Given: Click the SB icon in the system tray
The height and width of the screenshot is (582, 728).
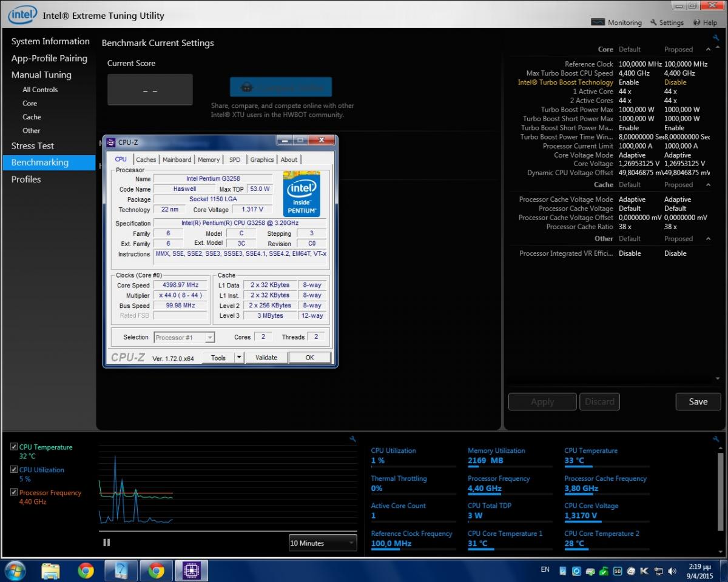Looking at the screenshot, I should pos(618,570).
